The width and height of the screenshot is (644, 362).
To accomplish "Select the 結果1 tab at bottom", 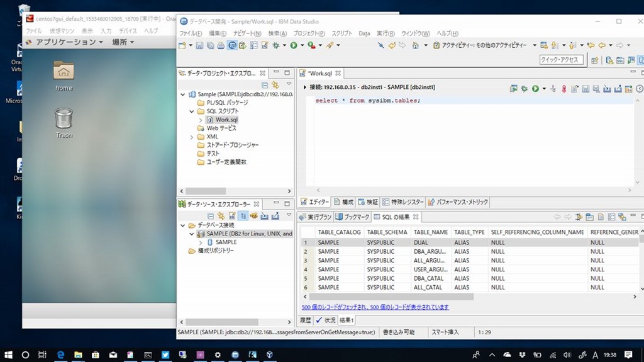I will pyautogui.click(x=347, y=320).
